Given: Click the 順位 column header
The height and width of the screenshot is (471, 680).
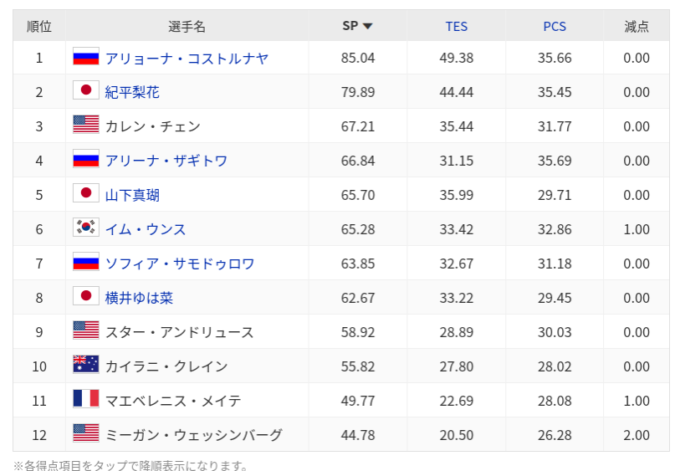Looking at the screenshot, I should point(39,26).
